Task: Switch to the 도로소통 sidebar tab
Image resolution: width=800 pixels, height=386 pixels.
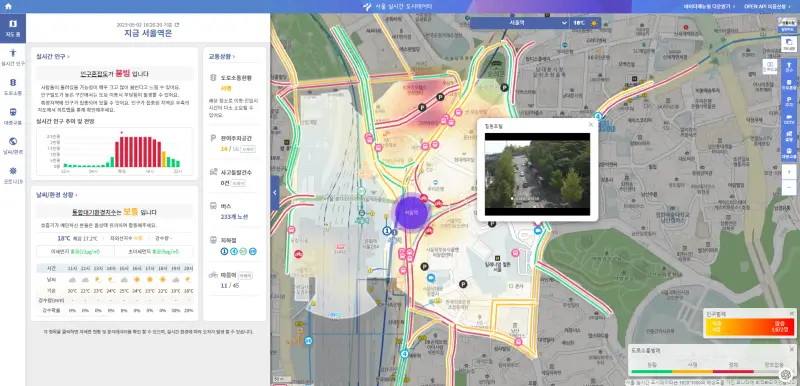Action: click(x=13, y=87)
